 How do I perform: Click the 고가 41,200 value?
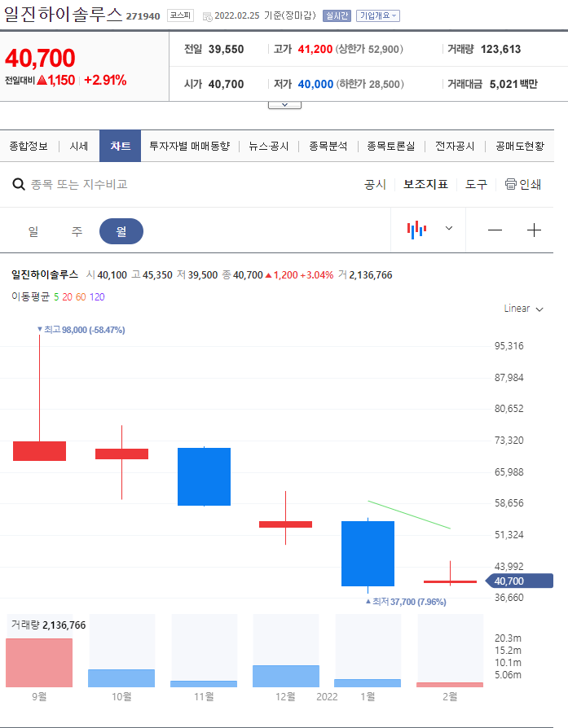[315, 49]
